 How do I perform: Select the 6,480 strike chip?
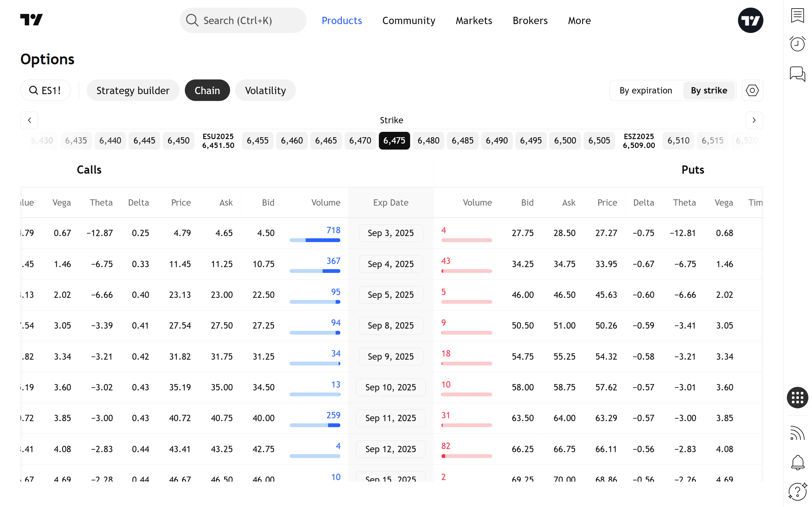(x=428, y=140)
